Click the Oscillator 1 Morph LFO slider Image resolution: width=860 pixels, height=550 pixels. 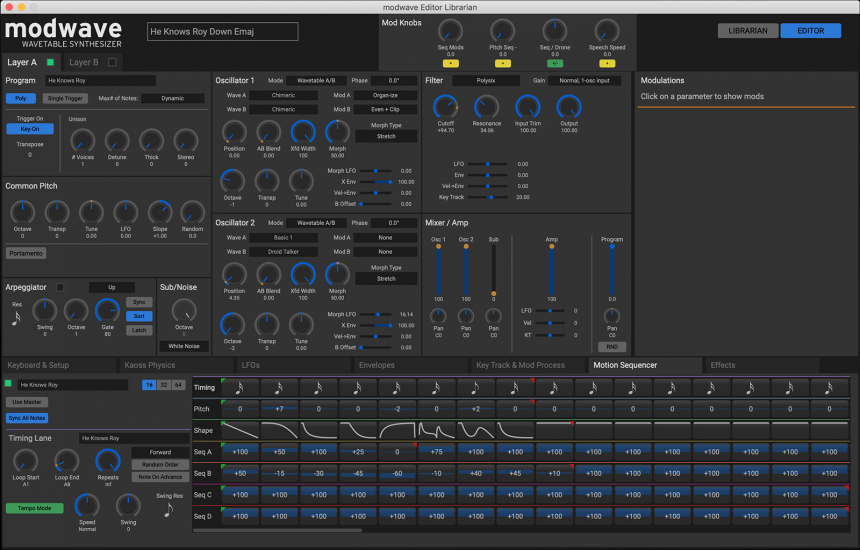point(376,171)
